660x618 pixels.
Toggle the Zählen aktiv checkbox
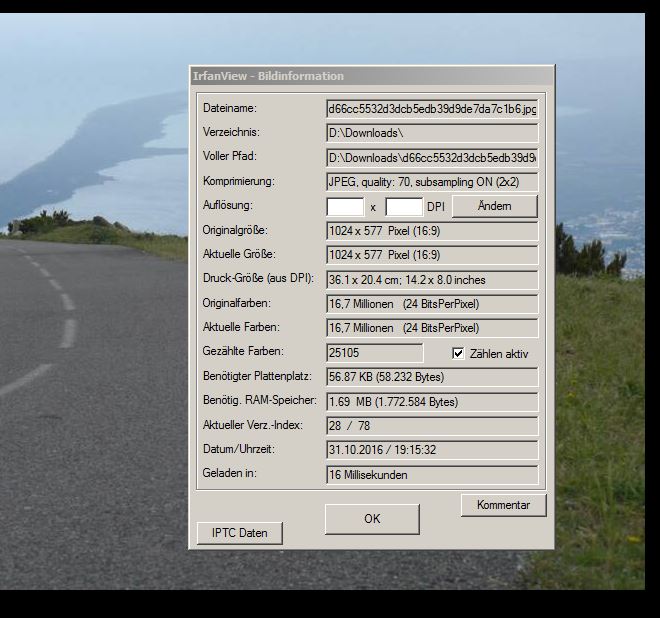(459, 354)
